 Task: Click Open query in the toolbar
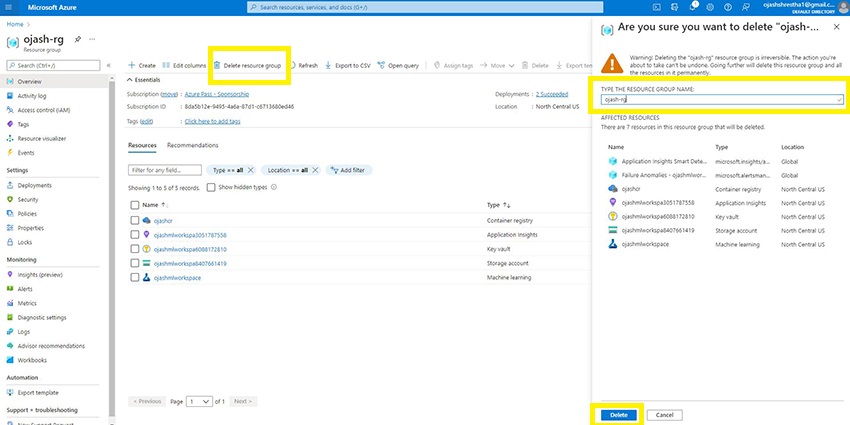(398, 66)
